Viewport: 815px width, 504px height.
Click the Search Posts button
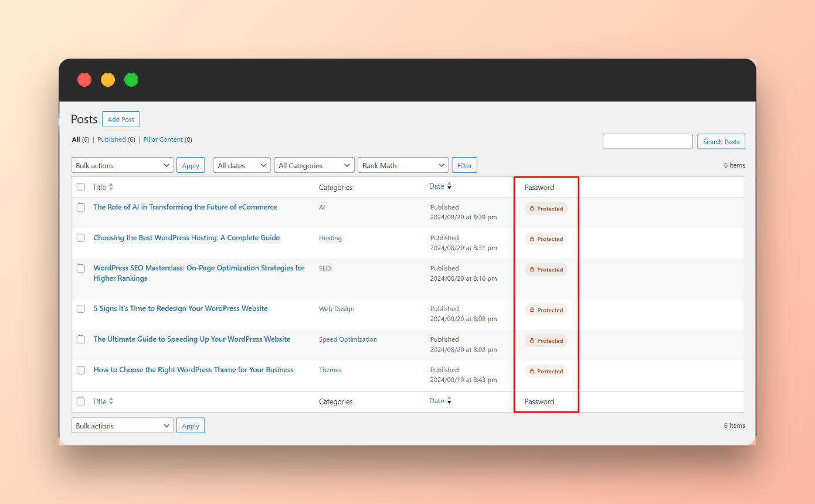click(721, 141)
